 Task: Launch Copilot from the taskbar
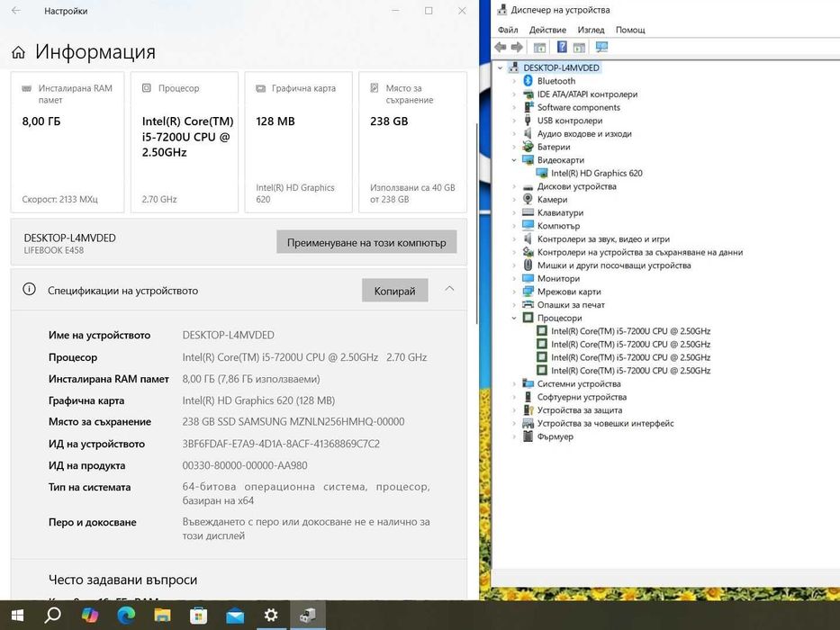[89, 615]
